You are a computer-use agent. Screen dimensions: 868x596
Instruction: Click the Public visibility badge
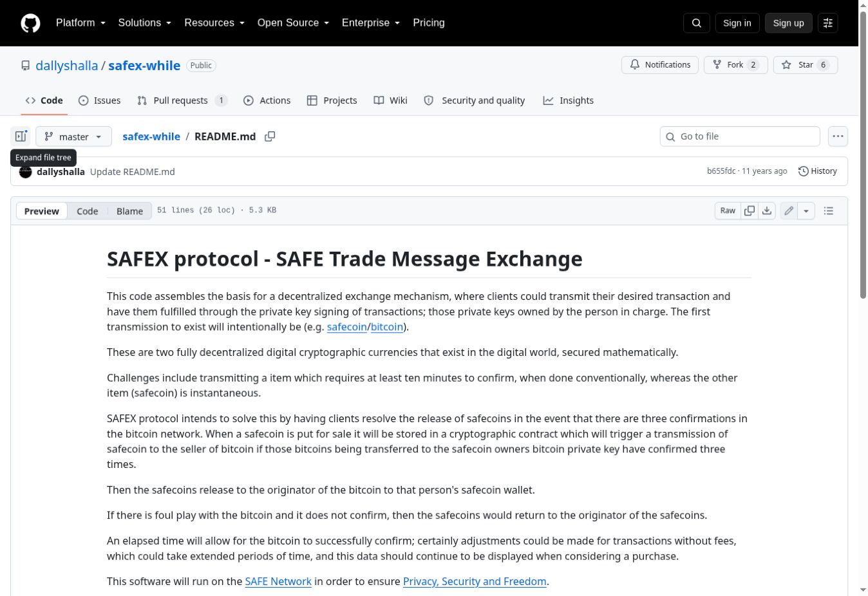click(201, 66)
